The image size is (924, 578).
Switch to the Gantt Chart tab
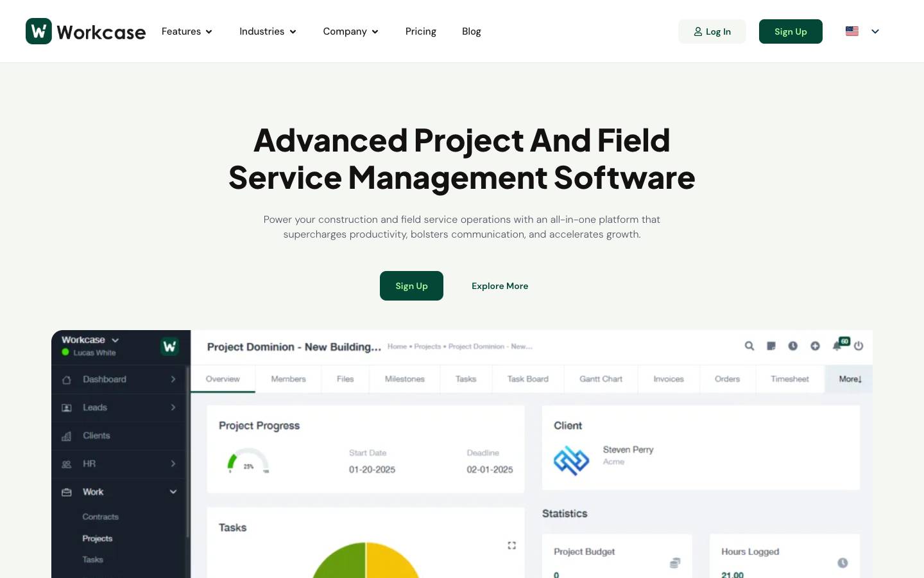click(x=601, y=379)
